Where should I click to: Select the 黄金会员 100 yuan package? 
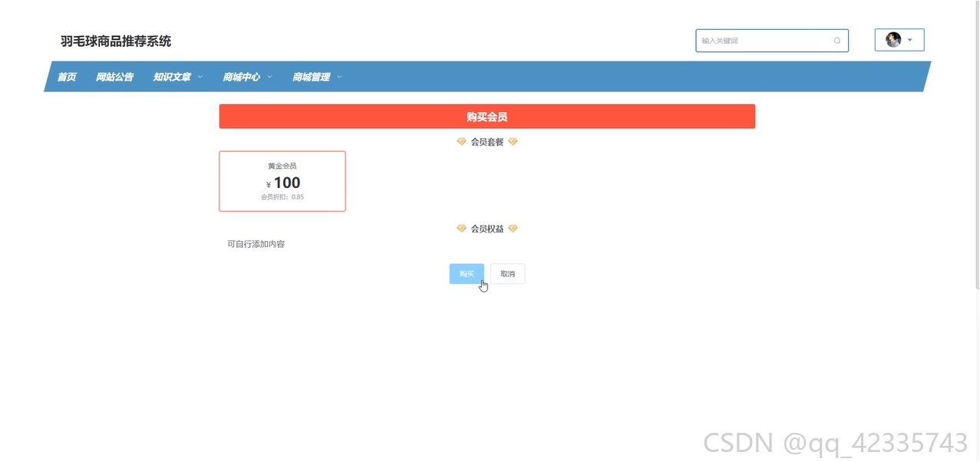click(282, 181)
